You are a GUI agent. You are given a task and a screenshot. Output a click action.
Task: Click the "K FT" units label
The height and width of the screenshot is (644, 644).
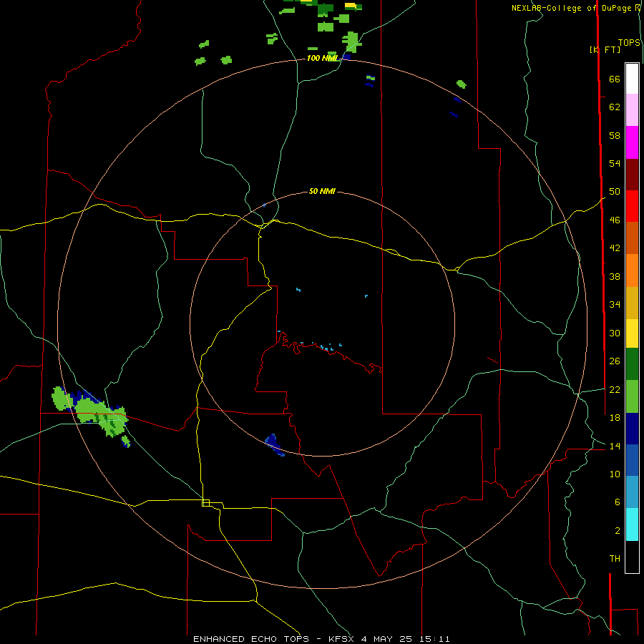(605, 49)
